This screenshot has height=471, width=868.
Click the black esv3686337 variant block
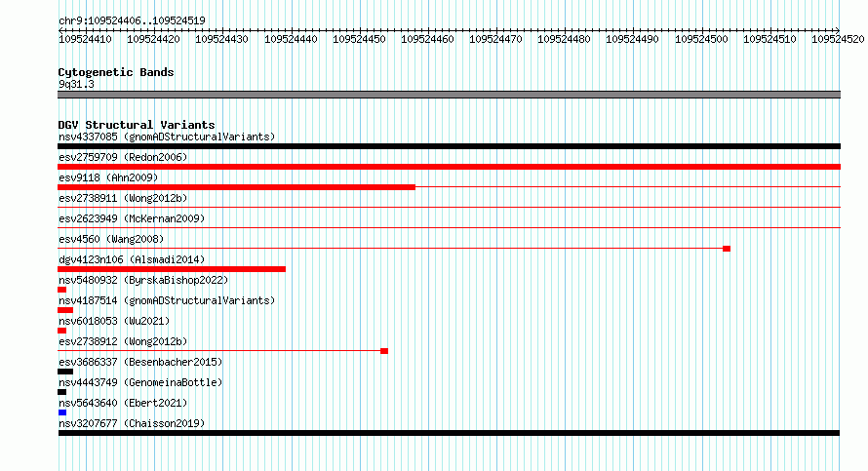click(x=65, y=372)
